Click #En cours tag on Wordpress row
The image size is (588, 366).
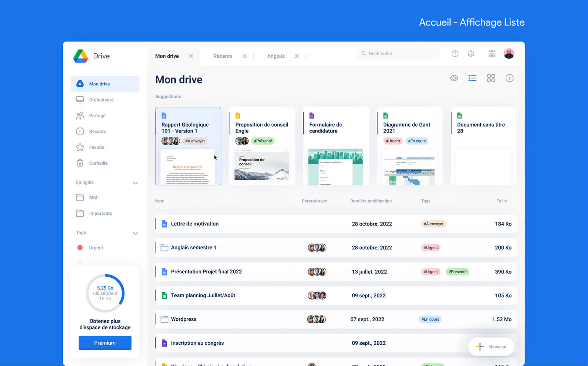(x=430, y=319)
